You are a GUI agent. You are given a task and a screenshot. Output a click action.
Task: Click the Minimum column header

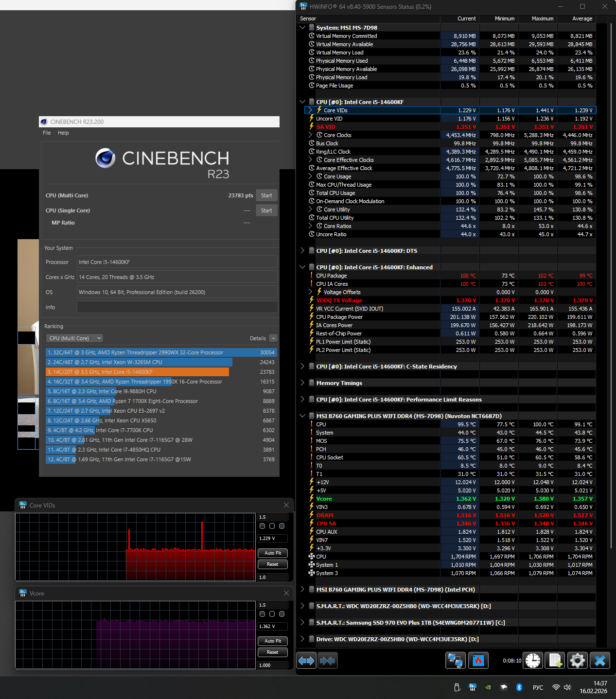[x=499, y=18]
